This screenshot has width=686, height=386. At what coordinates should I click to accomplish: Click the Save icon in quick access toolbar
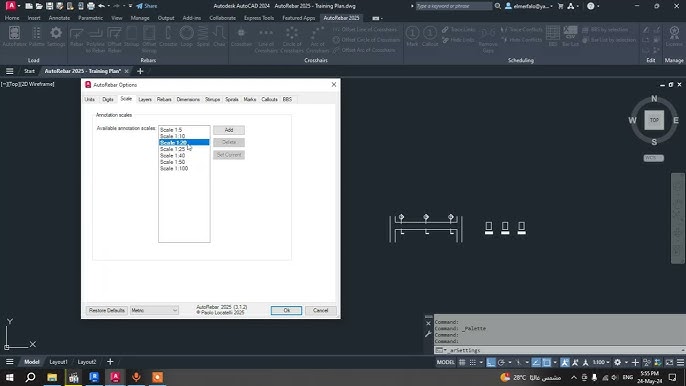49,6
